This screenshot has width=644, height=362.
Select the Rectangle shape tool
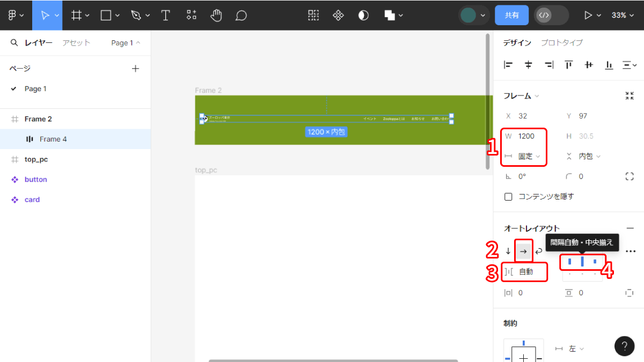click(106, 15)
